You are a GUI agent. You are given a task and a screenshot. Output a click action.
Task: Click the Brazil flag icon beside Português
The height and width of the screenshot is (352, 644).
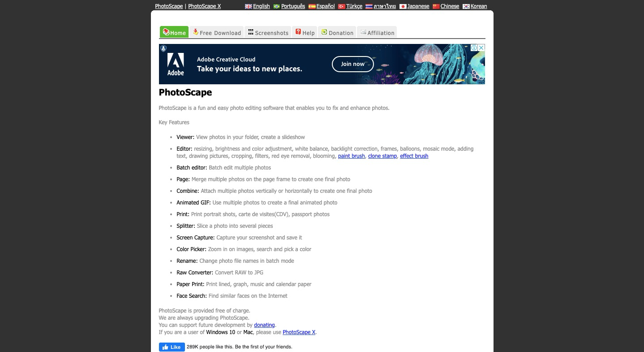coord(276,6)
